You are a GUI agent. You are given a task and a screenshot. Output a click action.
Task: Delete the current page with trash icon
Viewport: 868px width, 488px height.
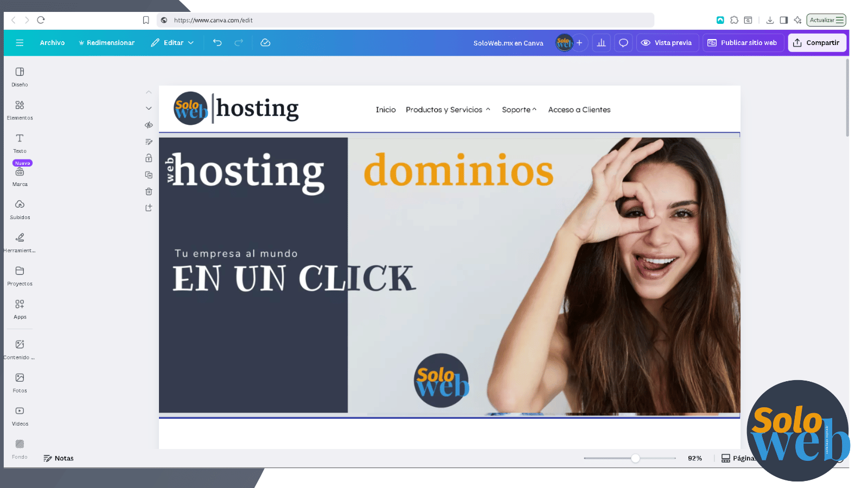tap(149, 191)
